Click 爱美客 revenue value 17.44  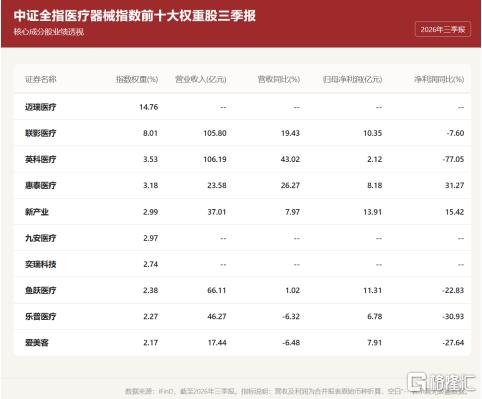tap(217, 343)
